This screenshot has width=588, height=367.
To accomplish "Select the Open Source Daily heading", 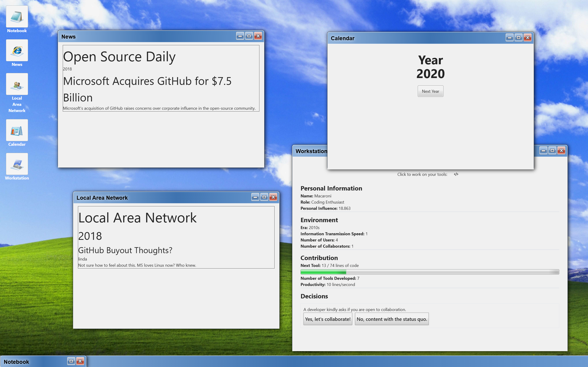I will (119, 56).
